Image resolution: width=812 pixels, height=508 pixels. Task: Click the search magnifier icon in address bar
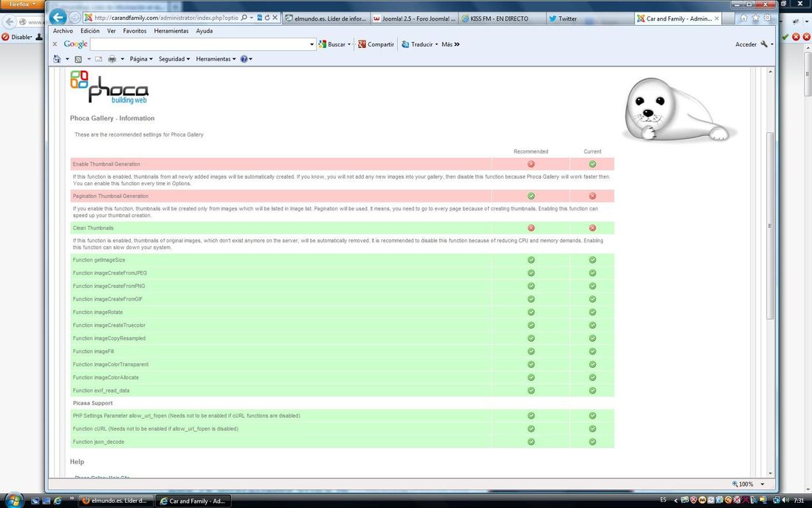[244, 18]
